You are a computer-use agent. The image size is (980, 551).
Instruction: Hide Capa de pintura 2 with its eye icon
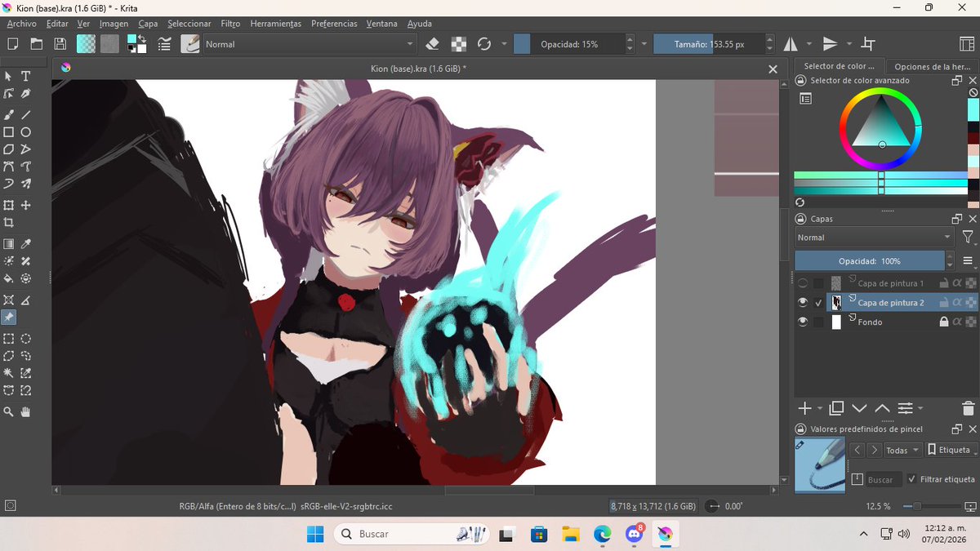click(803, 301)
